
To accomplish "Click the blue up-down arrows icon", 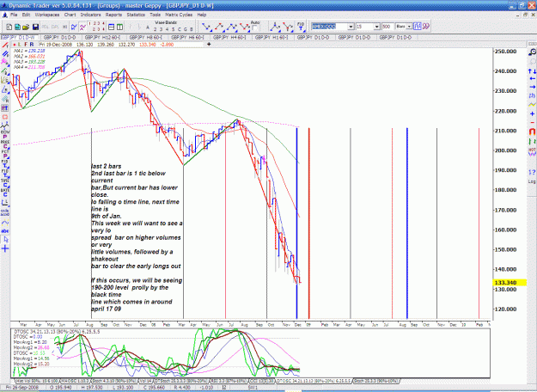I will [532, 71].
